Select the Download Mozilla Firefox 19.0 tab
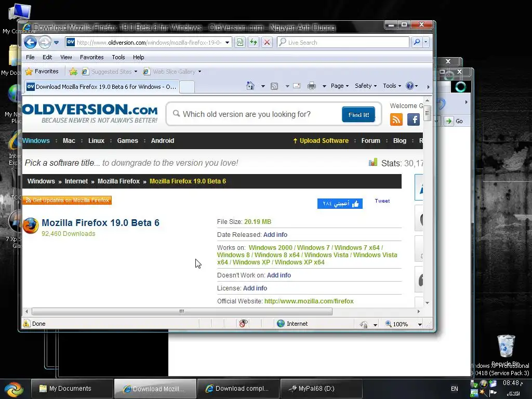 [x=101, y=87]
